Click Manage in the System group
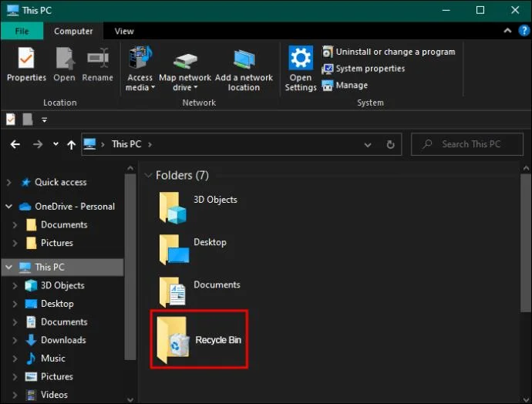 345,85
